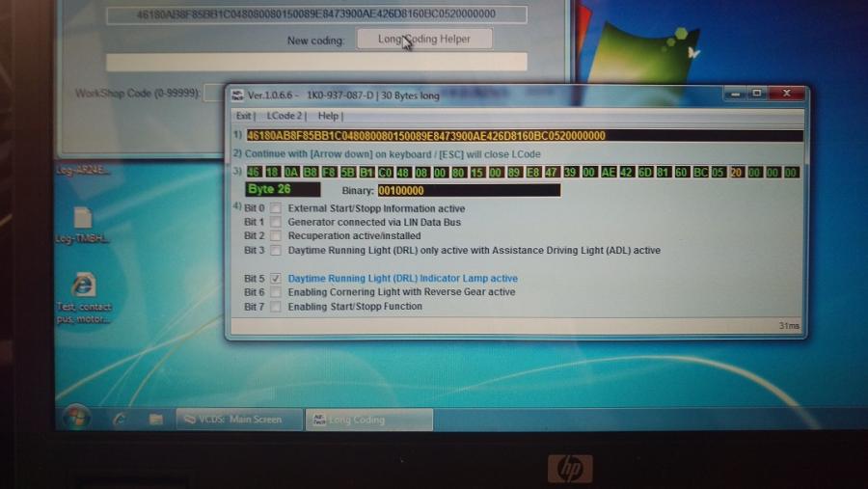Open the Windows Start menu

76,418
